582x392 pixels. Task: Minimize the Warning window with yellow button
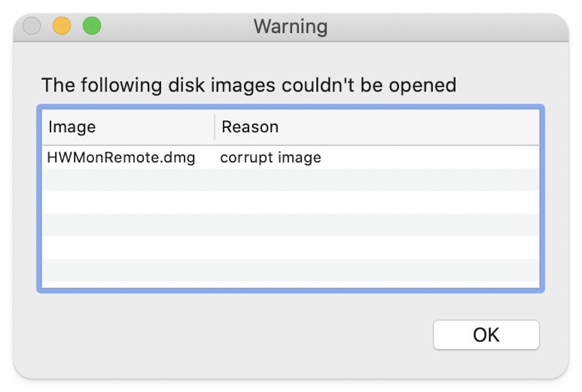[x=62, y=26]
